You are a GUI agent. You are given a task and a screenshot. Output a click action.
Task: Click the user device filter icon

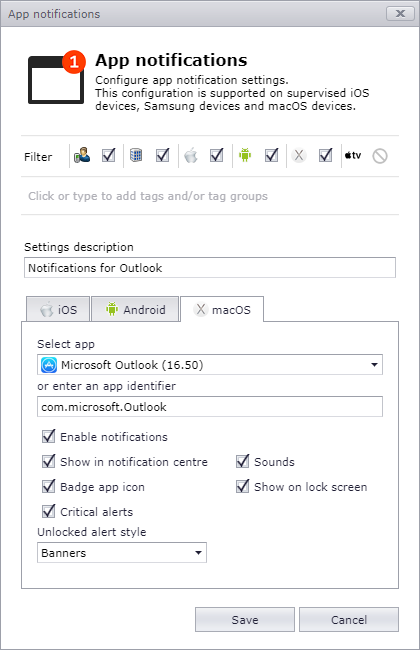[82, 155]
